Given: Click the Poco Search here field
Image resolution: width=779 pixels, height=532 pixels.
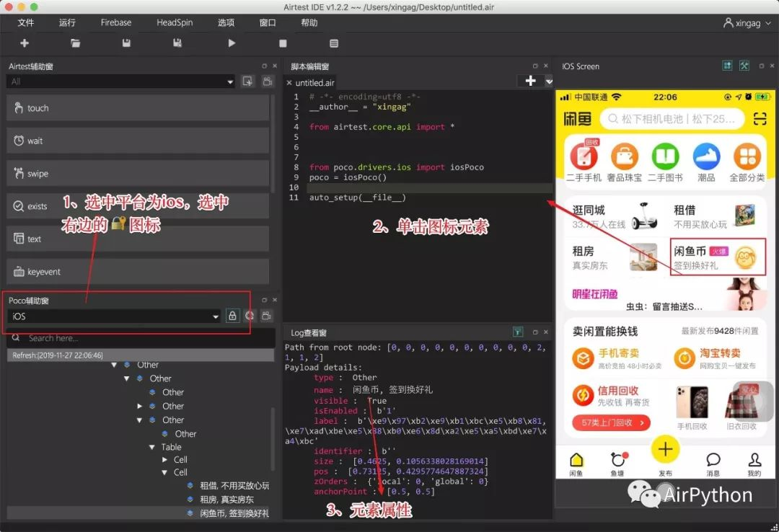Looking at the screenshot, I should click(141, 338).
